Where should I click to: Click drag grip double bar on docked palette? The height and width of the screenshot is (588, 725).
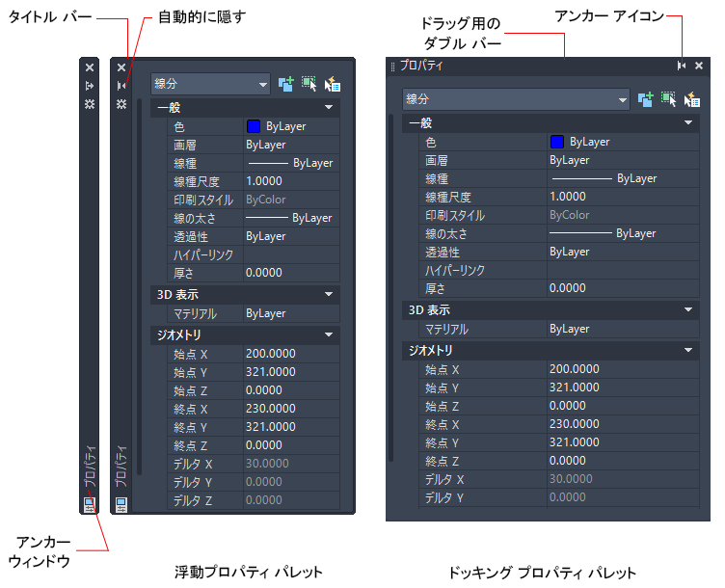click(x=392, y=67)
